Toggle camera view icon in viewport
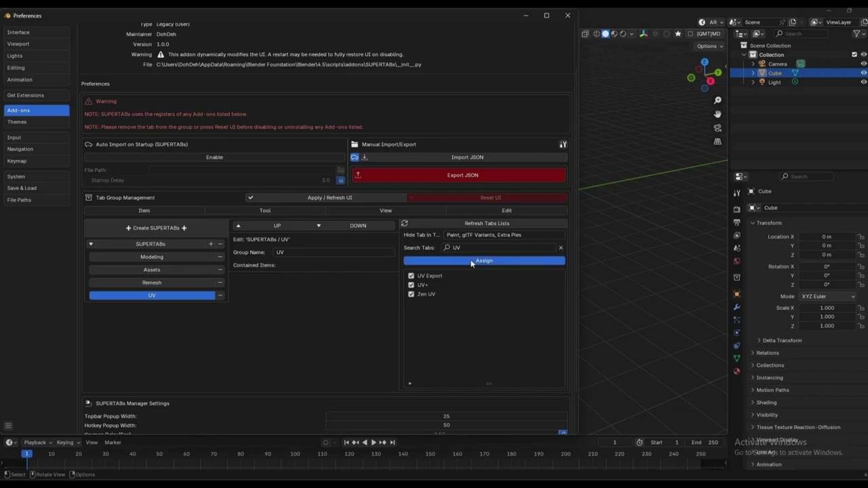The height and width of the screenshot is (488, 868). point(717,127)
